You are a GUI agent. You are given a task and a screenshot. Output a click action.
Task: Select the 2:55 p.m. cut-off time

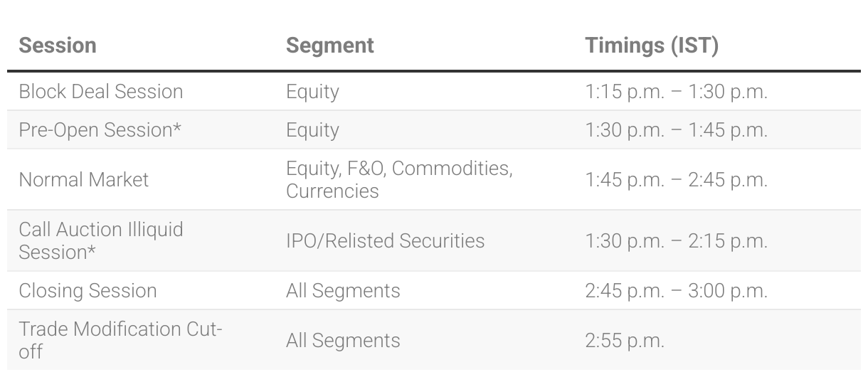[624, 340]
